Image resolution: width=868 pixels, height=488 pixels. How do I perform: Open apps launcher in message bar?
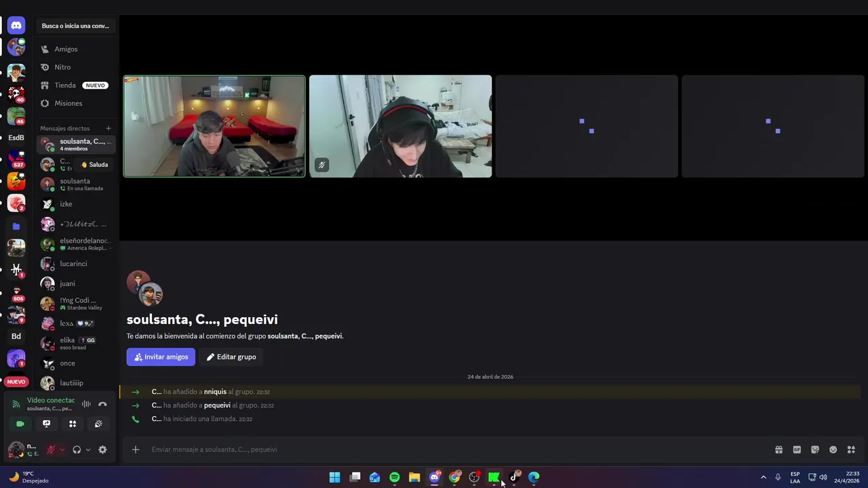851,449
